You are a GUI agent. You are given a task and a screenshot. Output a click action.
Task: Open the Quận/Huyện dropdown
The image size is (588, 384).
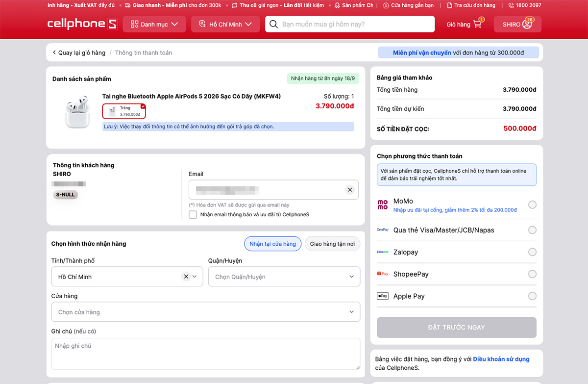click(284, 277)
